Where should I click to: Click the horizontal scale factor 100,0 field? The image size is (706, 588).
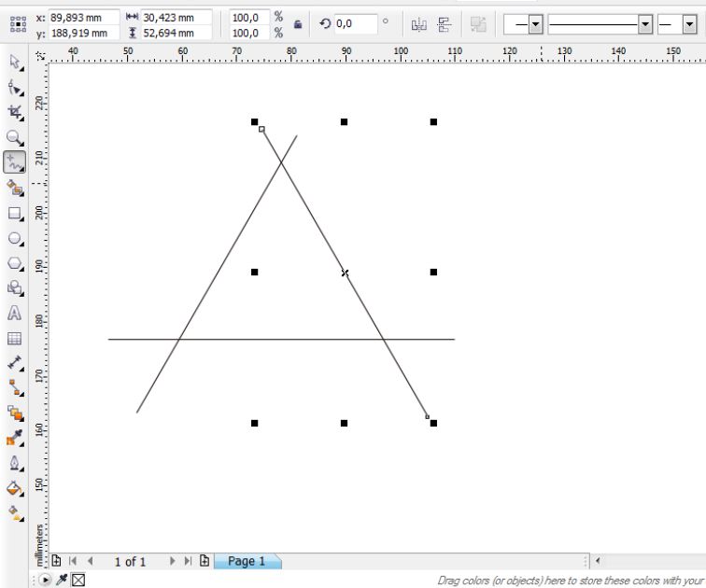click(x=249, y=18)
